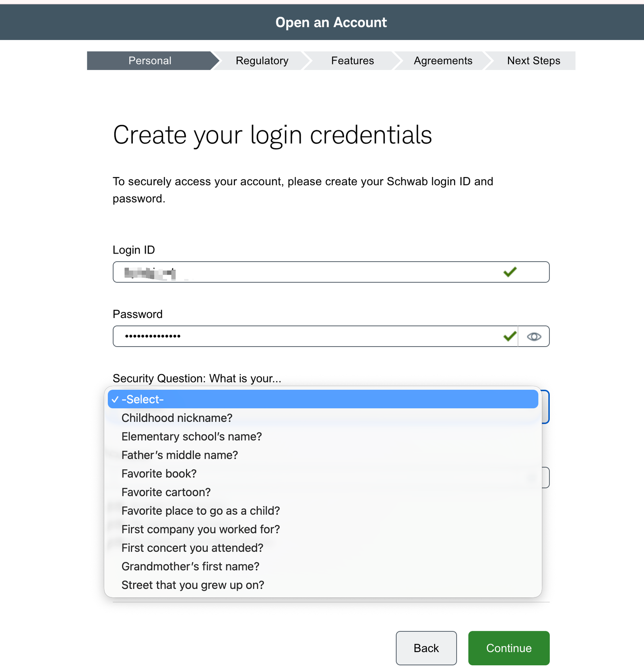Screen dimensions: 644x671
Task: Open the Personal step tab
Action: (x=150, y=61)
